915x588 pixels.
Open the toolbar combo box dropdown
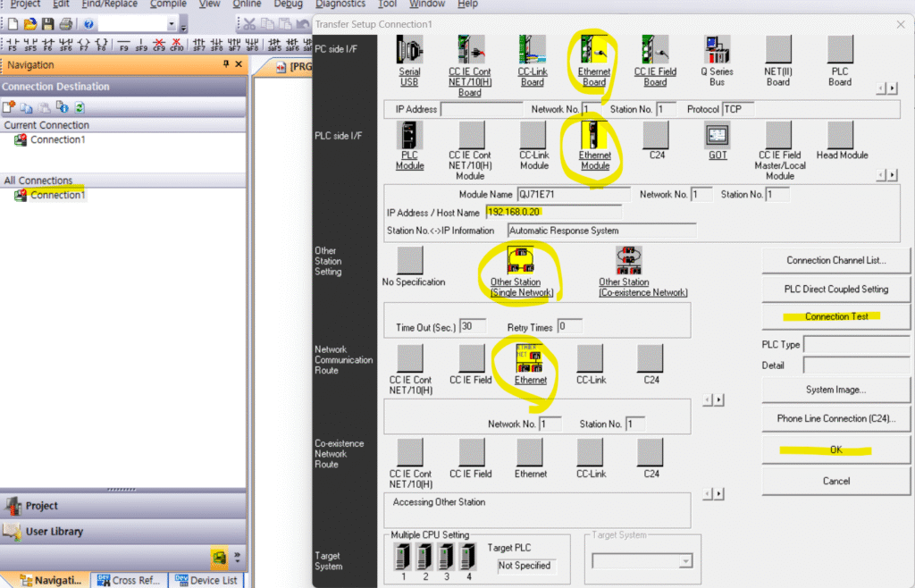click(183, 24)
